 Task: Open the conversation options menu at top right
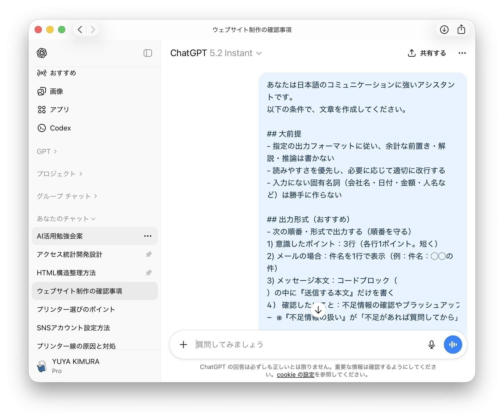[462, 53]
